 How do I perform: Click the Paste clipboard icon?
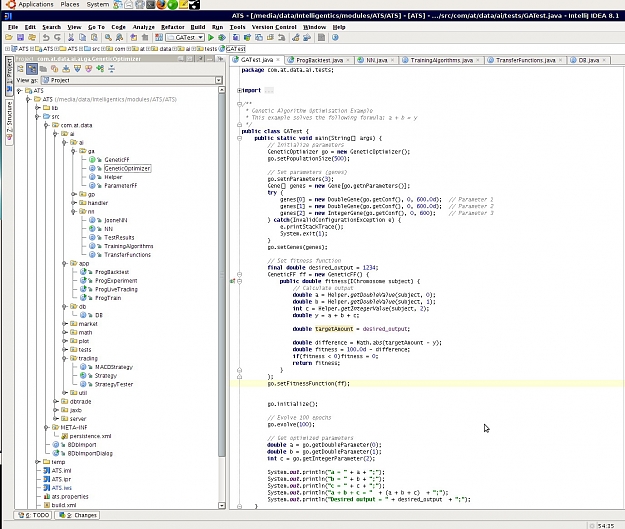pos(94,37)
